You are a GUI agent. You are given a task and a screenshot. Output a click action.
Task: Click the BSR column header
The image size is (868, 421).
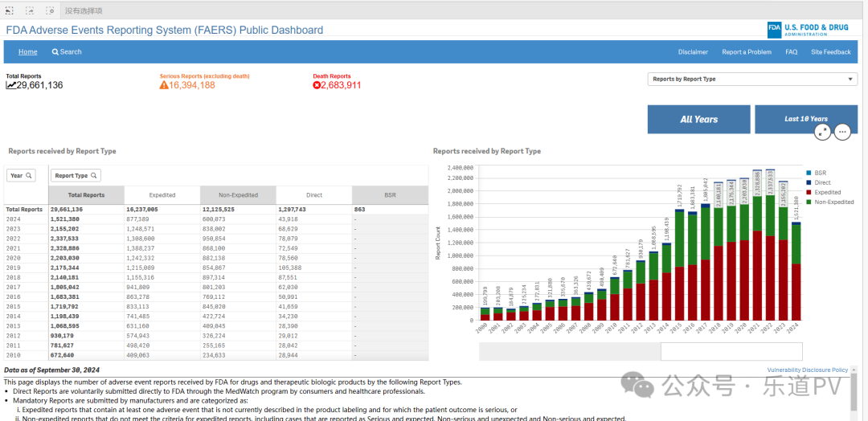390,195
